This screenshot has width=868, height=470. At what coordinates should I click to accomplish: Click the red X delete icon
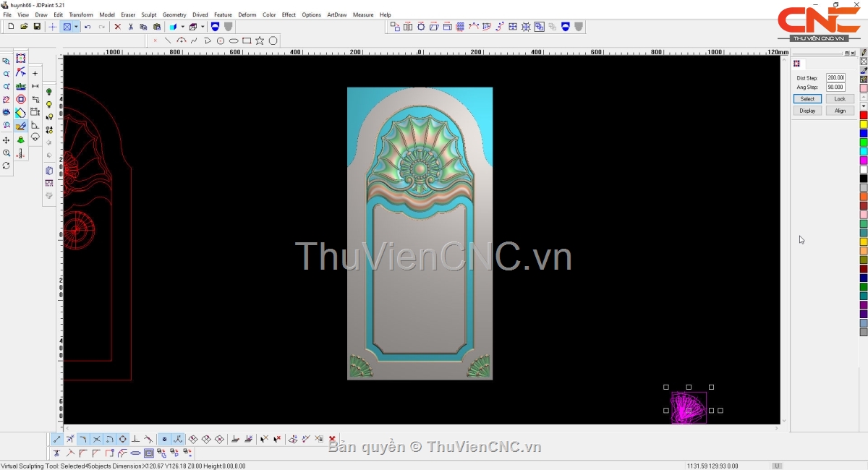(118, 27)
